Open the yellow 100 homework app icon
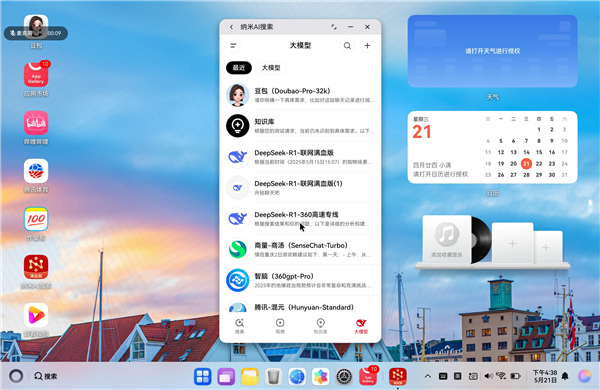The image size is (600, 390). pyautogui.click(x=36, y=219)
